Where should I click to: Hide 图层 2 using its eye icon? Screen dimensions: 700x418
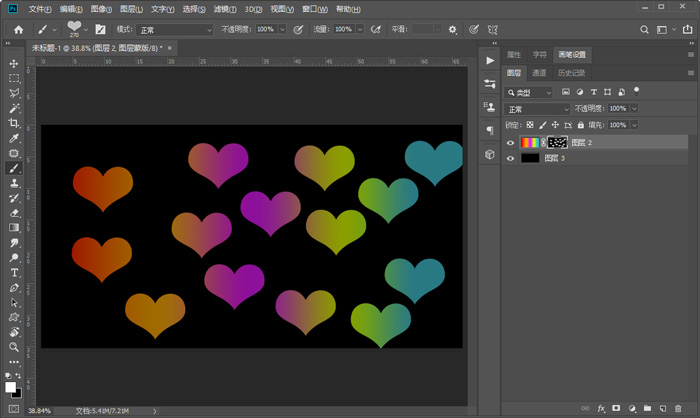[511, 143]
